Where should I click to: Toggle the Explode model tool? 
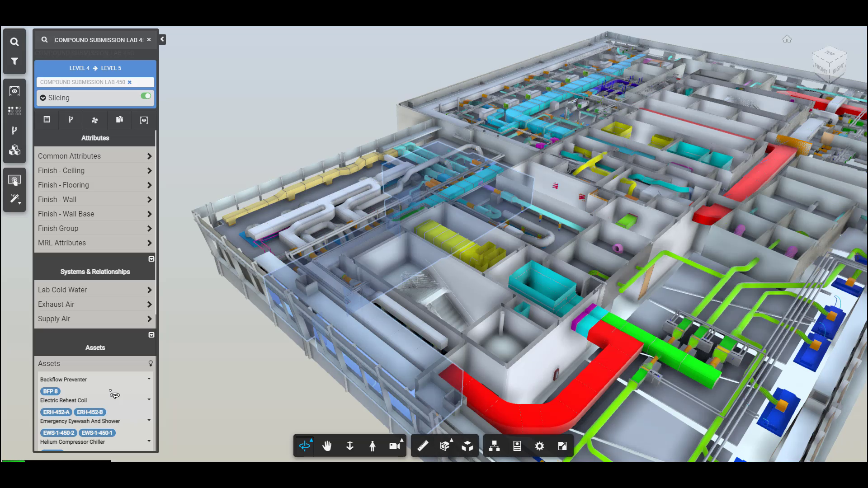click(467, 446)
